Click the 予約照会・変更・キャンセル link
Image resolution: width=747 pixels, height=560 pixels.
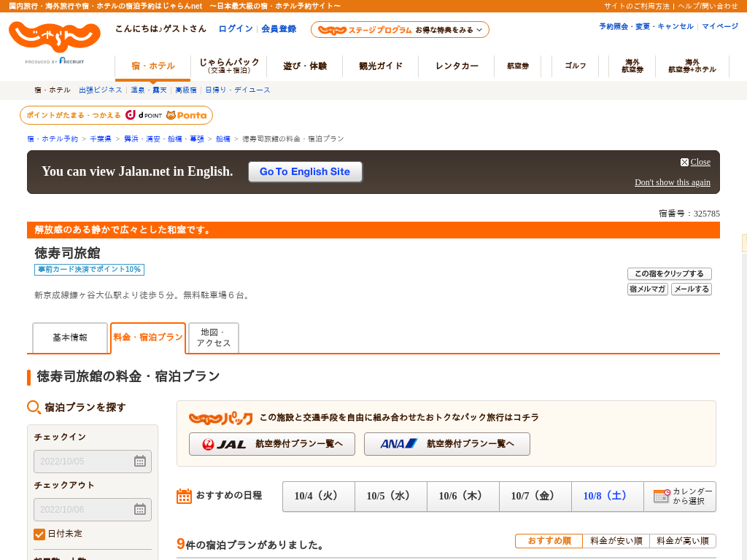pos(646,27)
